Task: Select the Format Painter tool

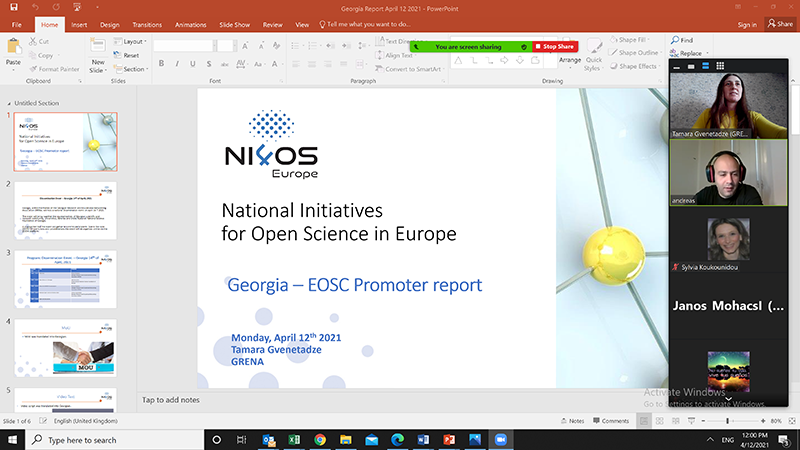Action: pos(54,69)
